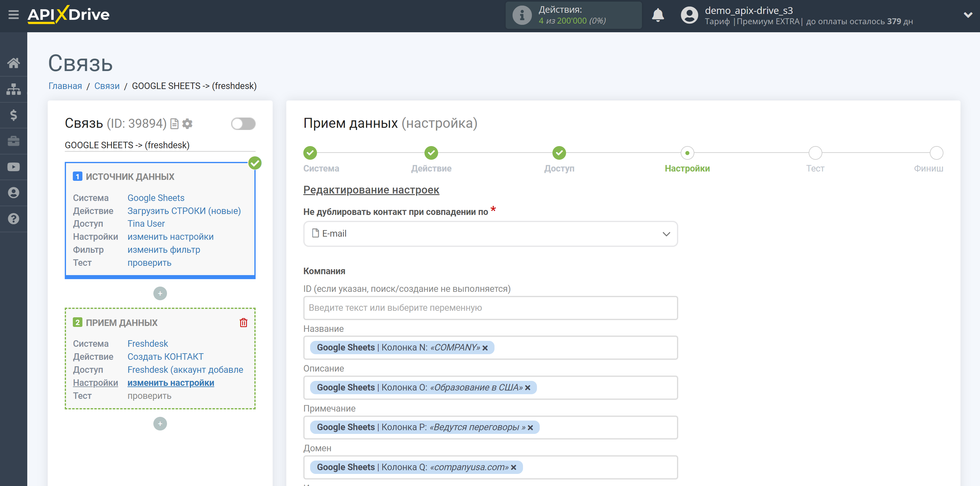Open the video tutorials YouTube icon
The image size is (980, 486).
coord(14,167)
